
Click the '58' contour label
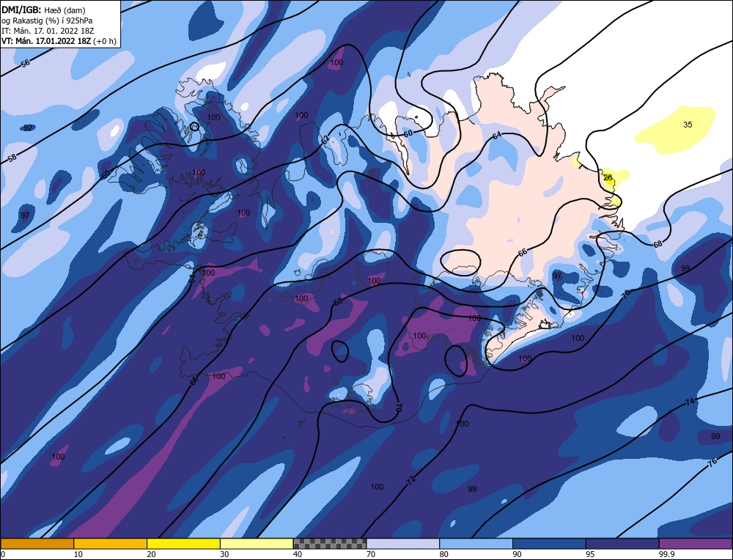(x=12, y=158)
